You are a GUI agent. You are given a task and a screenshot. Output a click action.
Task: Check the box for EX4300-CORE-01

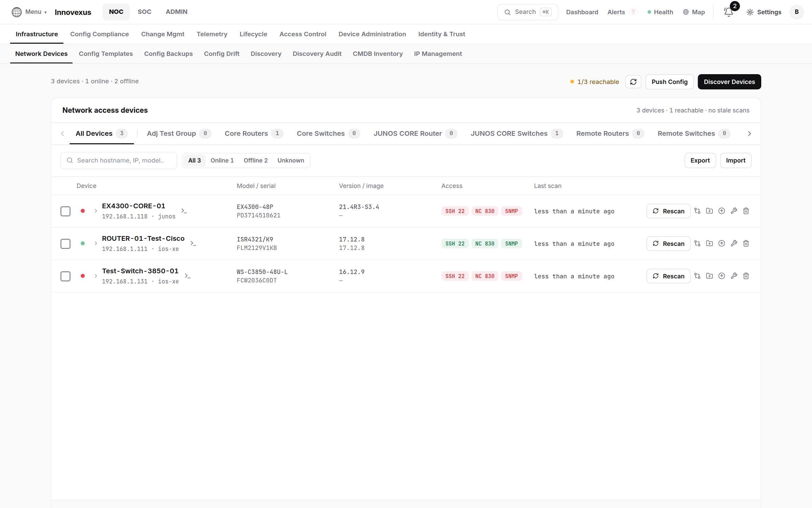[65, 211]
